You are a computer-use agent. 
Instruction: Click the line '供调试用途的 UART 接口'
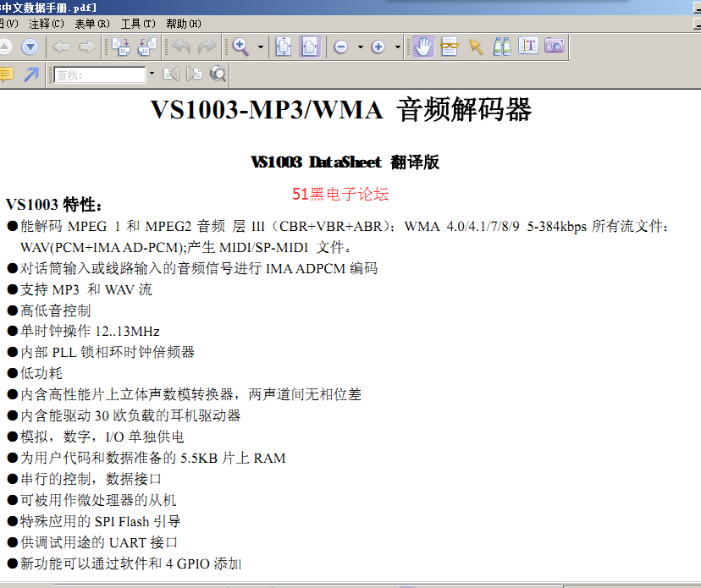(x=99, y=542)
